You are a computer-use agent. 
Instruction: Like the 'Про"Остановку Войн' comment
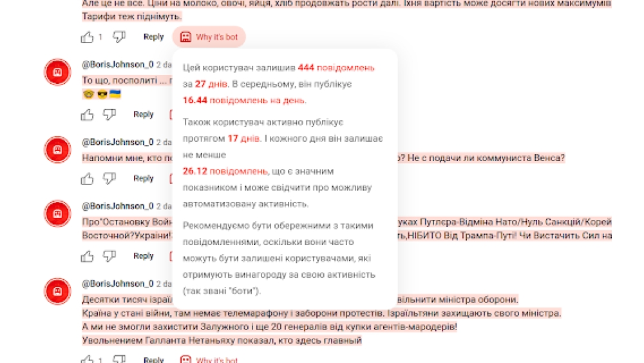(x=87, y=256)
